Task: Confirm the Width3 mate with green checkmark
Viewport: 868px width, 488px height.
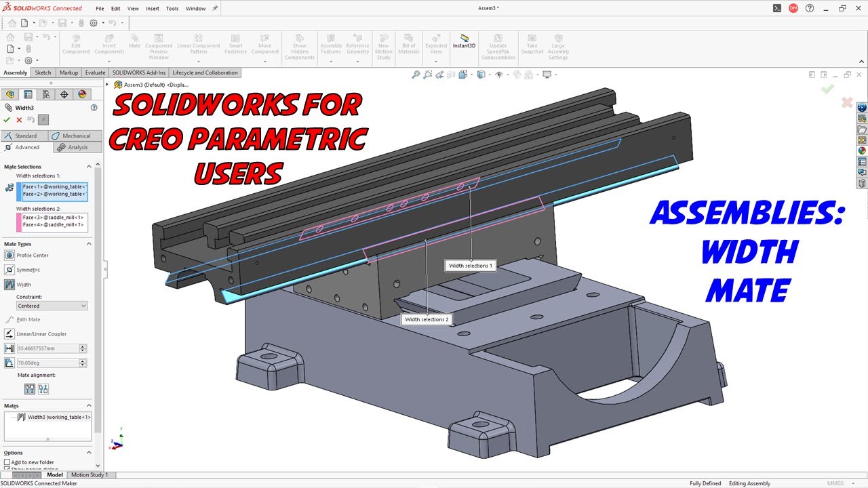Action: [7, 120]
